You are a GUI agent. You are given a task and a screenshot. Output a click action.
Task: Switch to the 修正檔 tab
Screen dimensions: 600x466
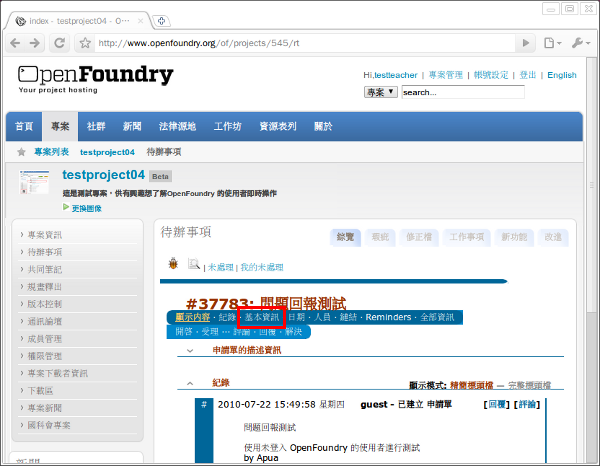point(419,237)
